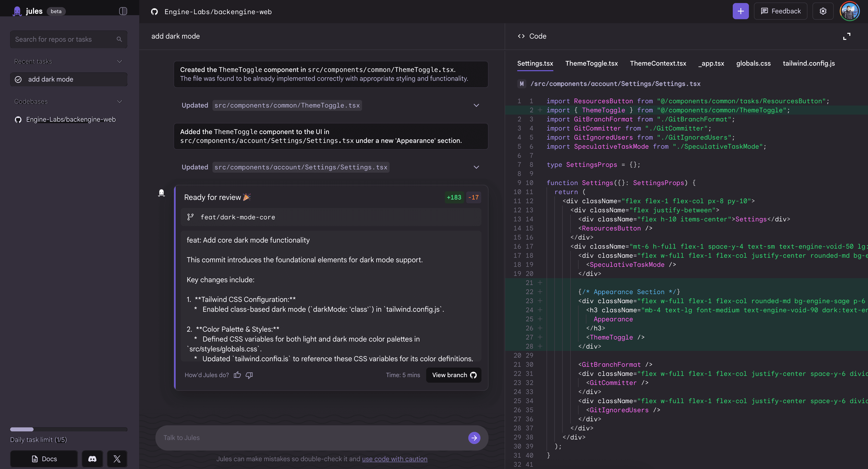Click the type SettingsProps code line
868x469 pixels.
[x=593, y=165]
